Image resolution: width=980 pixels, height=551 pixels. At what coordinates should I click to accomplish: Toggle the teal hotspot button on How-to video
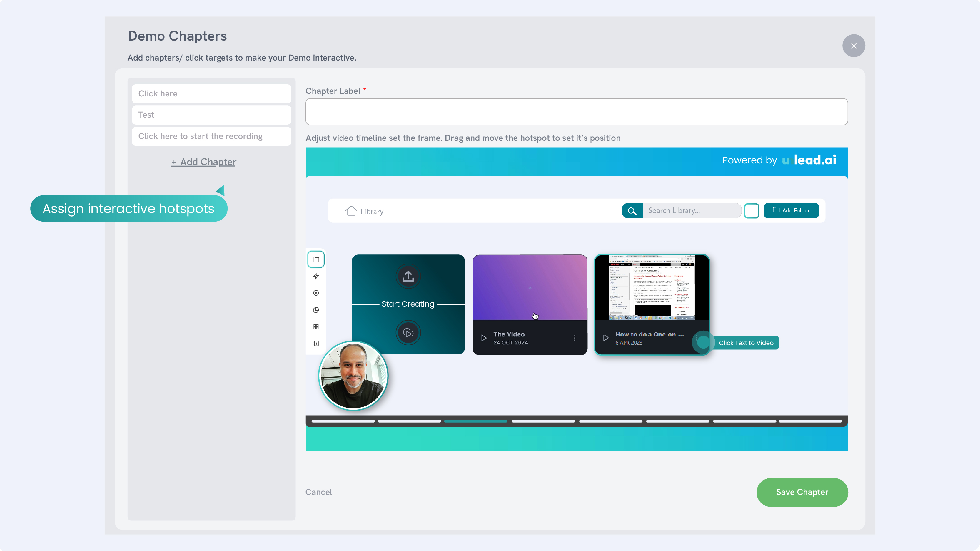pyautogui.click(x=703, y=342)
